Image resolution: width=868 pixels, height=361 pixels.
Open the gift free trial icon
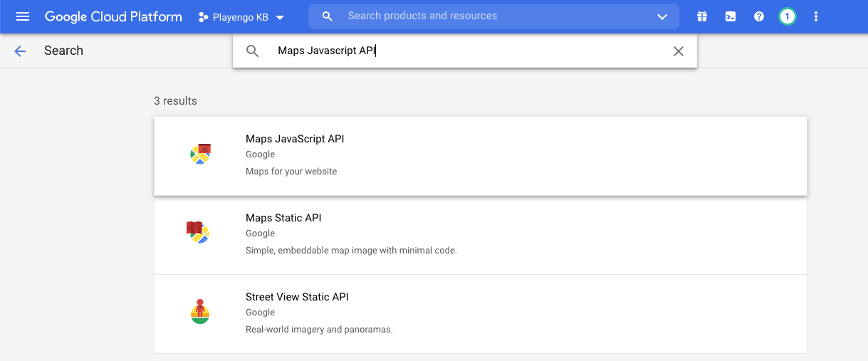coord(702,16)
